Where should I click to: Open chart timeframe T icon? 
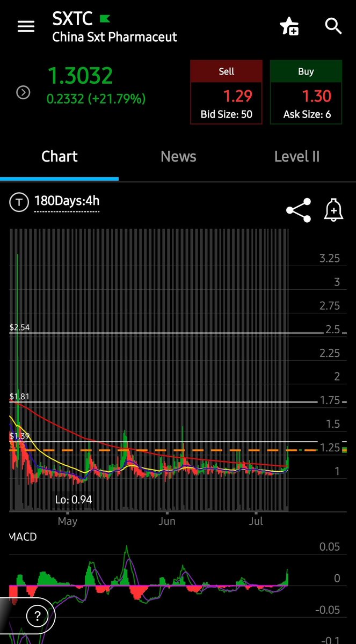pos(20,203)
